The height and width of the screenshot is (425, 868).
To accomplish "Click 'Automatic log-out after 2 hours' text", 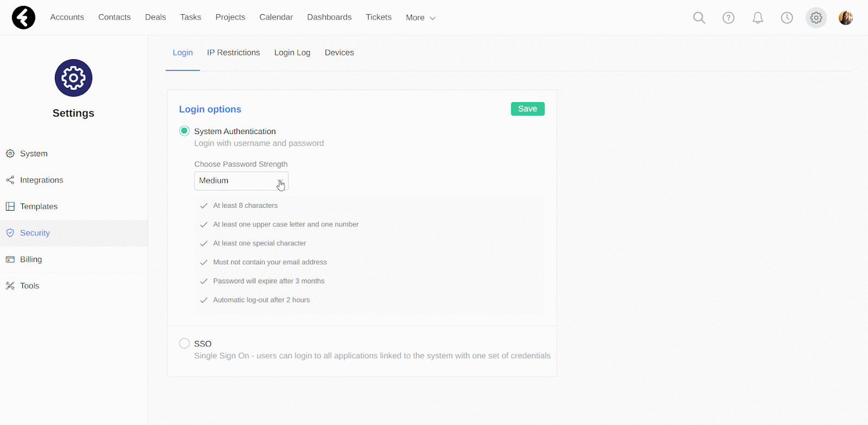I will 261,300.
